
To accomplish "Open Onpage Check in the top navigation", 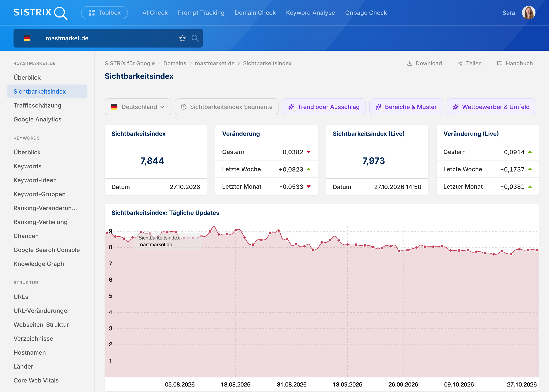I will pyautogui.click(x=366, y=13).
